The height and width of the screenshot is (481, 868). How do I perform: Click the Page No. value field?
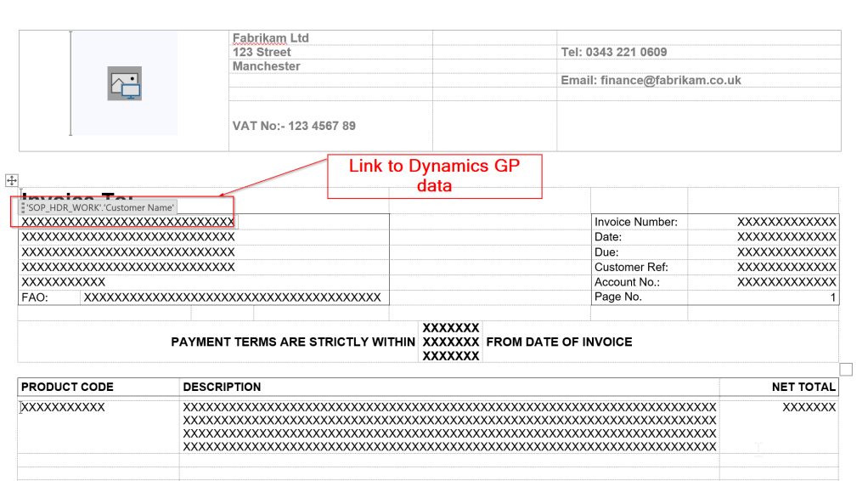tap(832, 297)
